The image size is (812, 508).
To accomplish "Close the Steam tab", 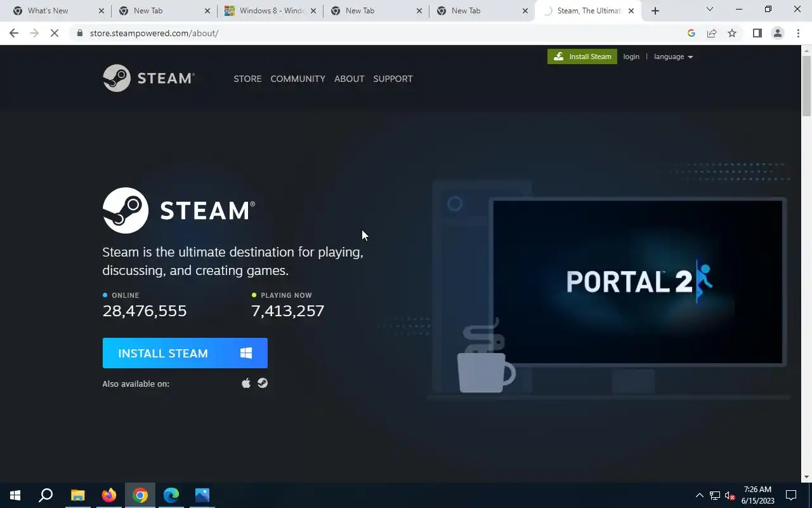I will [631, 11].
